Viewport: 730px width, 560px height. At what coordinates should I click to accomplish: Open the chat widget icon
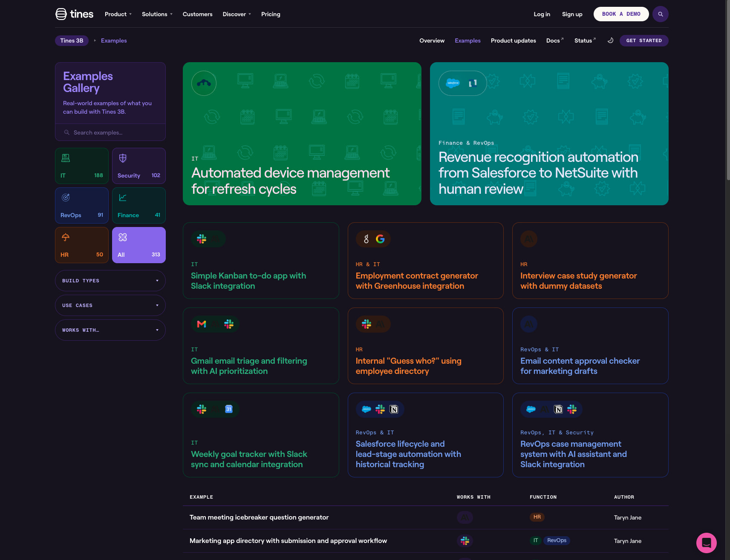(x=706, y=543)
